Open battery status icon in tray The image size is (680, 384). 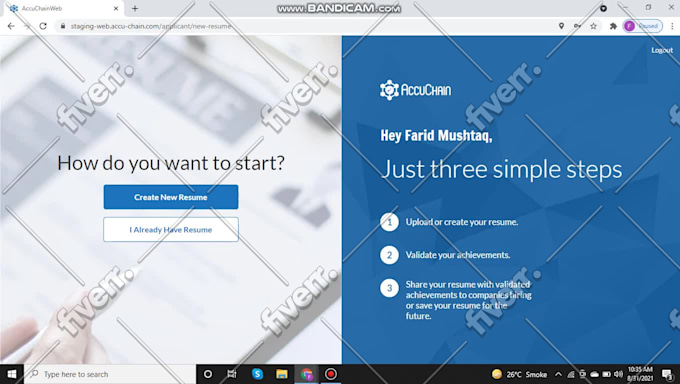[x=606, y=374]
